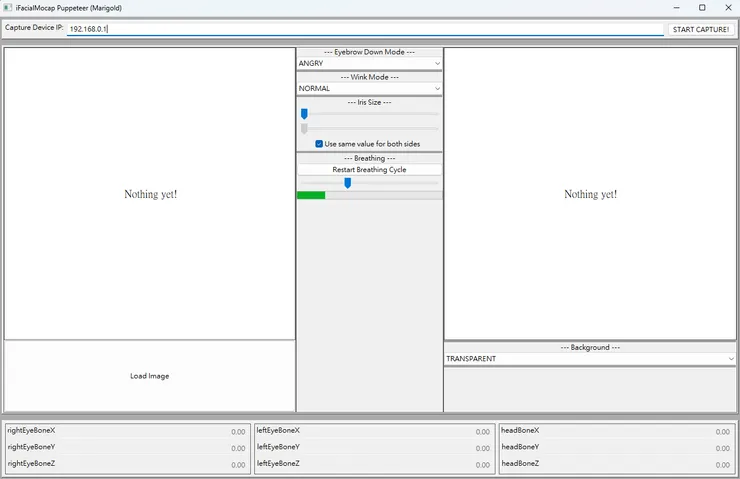Click the headBoneZ label
Image resolution: width=740 pixels, height=479 pixels.
point(520,463)
